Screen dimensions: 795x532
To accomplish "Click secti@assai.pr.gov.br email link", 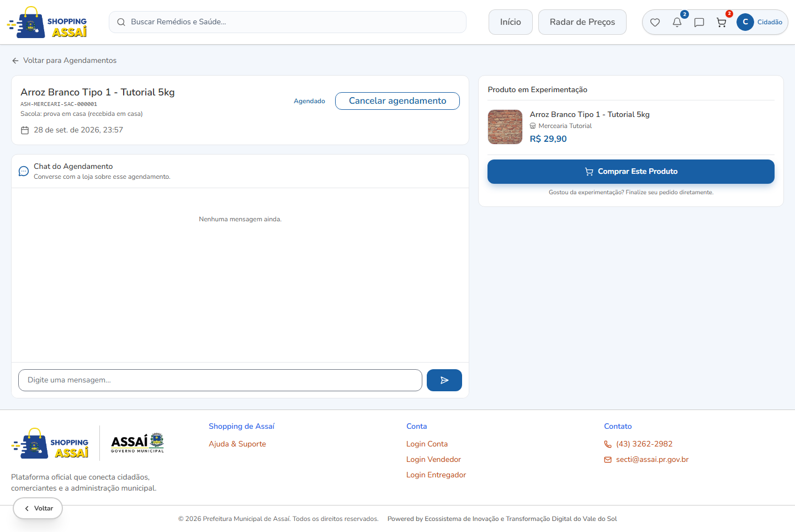I will tap(653, 459).
